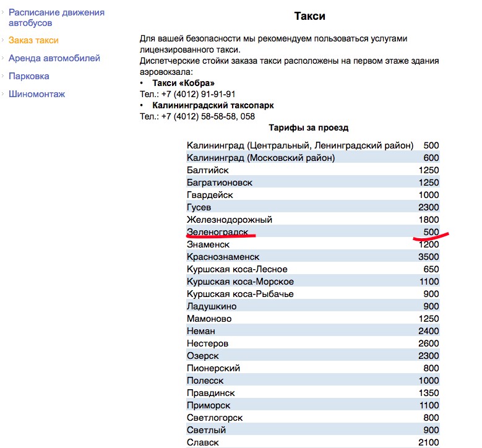Select the Заказ такси sidebar item
This screenshot has height=448, width=482.
coord(33,40)
